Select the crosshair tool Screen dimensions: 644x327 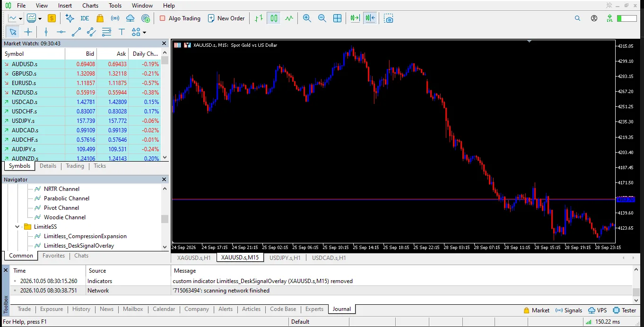tap(28, 32)
